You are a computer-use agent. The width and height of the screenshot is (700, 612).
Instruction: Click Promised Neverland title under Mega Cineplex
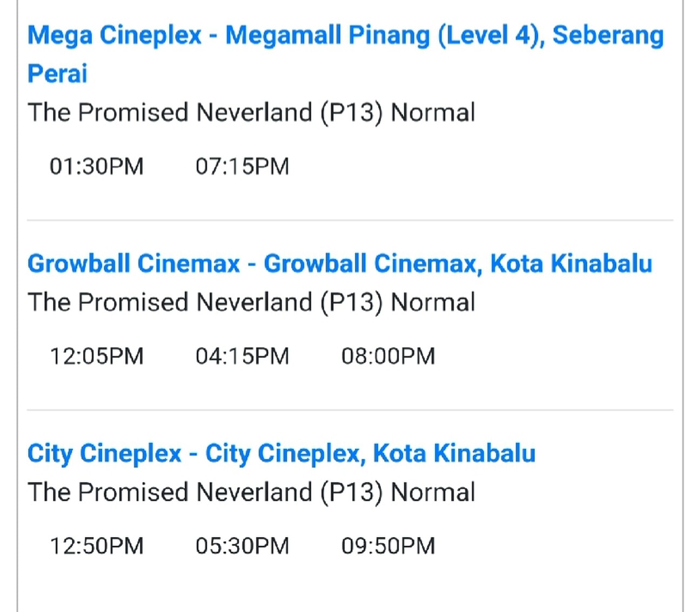point(252,113)
